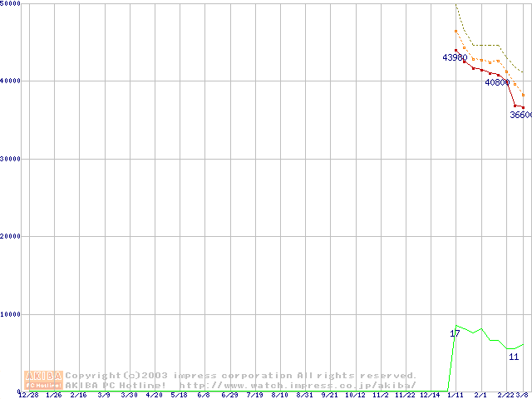Click the 30000 y-axis label

coord(12,159)
